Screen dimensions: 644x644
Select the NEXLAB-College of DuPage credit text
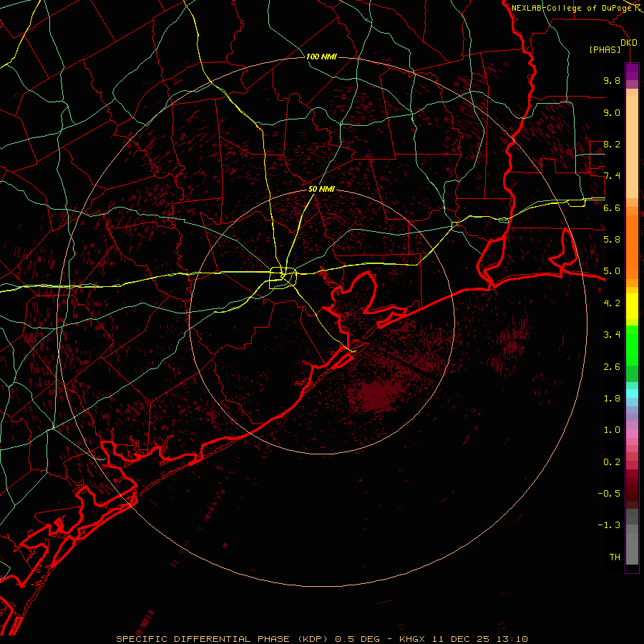coord(574,8)
